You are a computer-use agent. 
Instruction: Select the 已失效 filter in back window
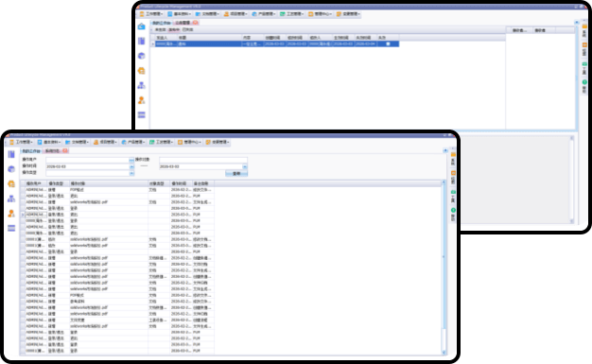coord(187,29)
